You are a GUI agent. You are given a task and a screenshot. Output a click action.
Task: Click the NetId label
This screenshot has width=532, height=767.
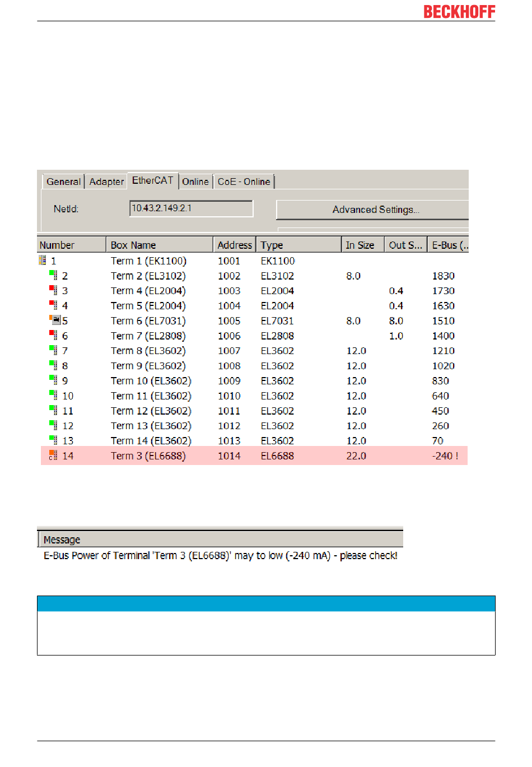point(66,209)
